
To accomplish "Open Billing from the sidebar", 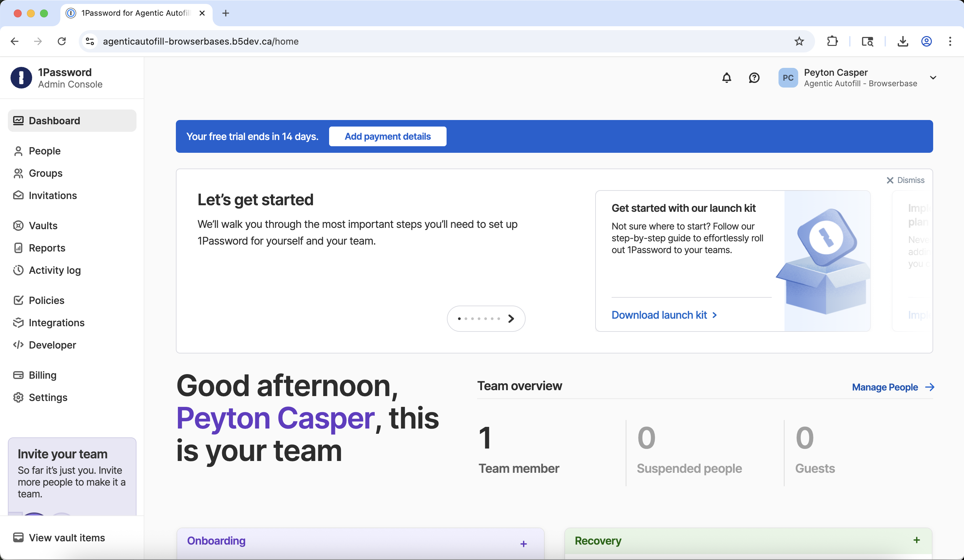I will coord(42,375).
